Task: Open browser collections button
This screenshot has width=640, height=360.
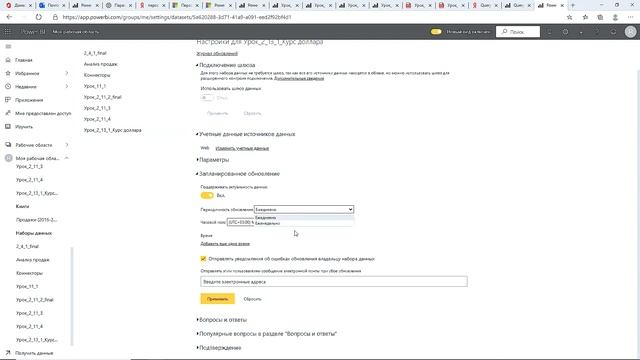Action: click(x=600, y=17)
